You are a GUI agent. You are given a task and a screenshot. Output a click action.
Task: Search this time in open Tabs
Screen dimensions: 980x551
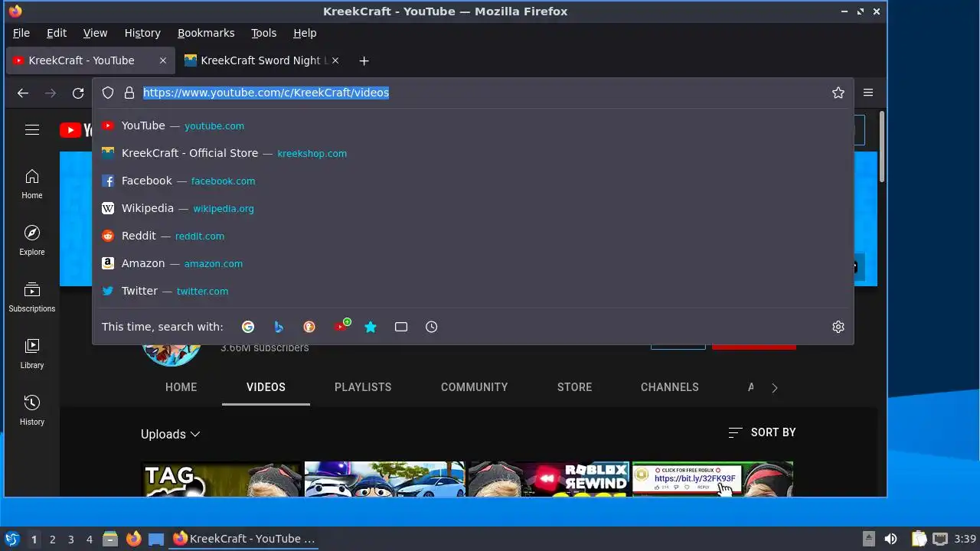point(401,327)
